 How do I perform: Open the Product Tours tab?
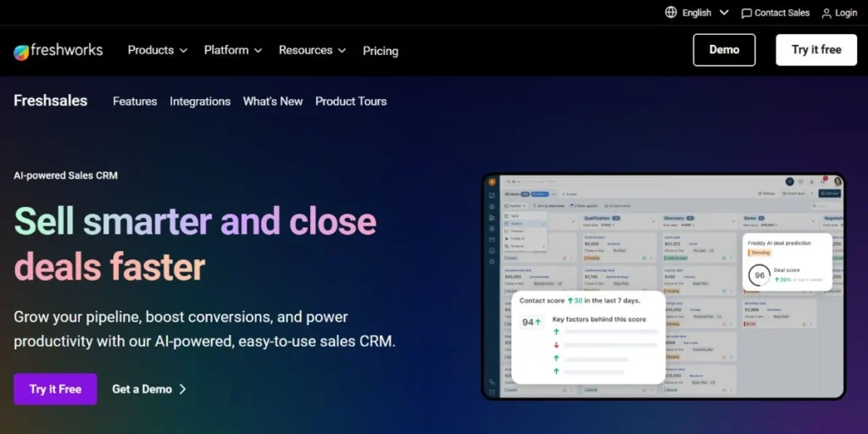(x=351, y=102)
